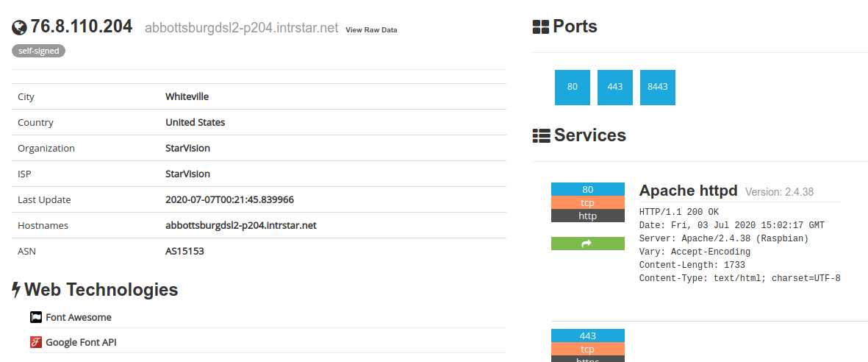Click the Apache httpd service title
The image size is (868, 362).
688,191
